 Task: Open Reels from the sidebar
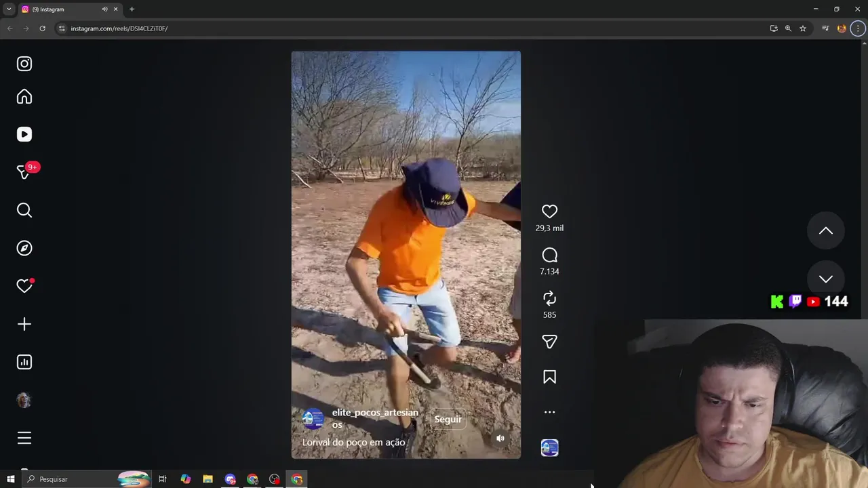pyautogui.click(x=24, y=134)
